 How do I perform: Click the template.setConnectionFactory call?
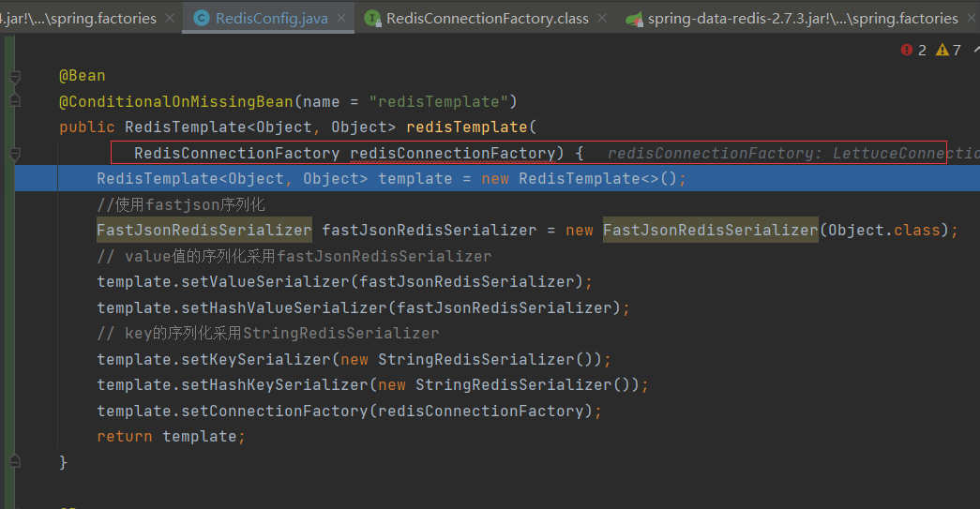click(x=349, y=411)
